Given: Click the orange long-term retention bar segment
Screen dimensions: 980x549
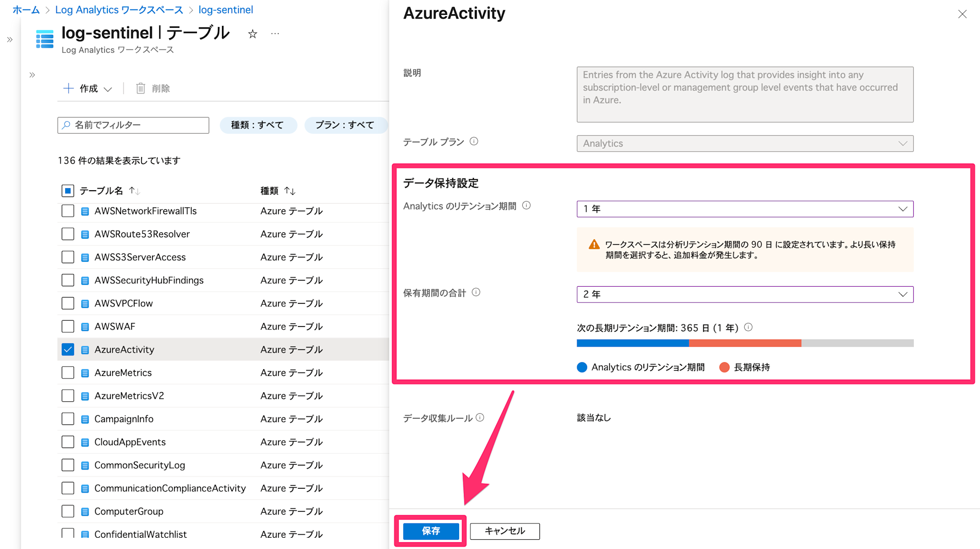Looking at the screenshot, I should coord(745,343).
